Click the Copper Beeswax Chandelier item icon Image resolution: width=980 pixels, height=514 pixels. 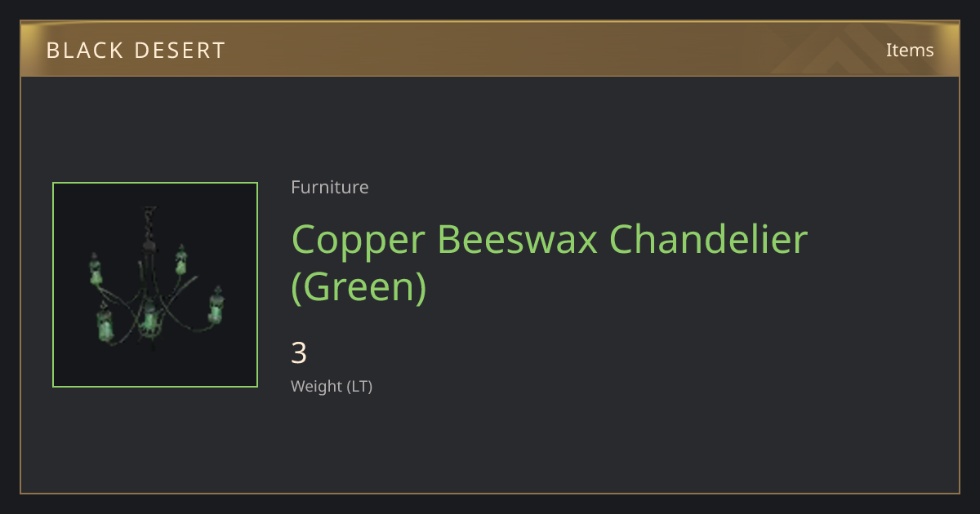pos(155,285)
